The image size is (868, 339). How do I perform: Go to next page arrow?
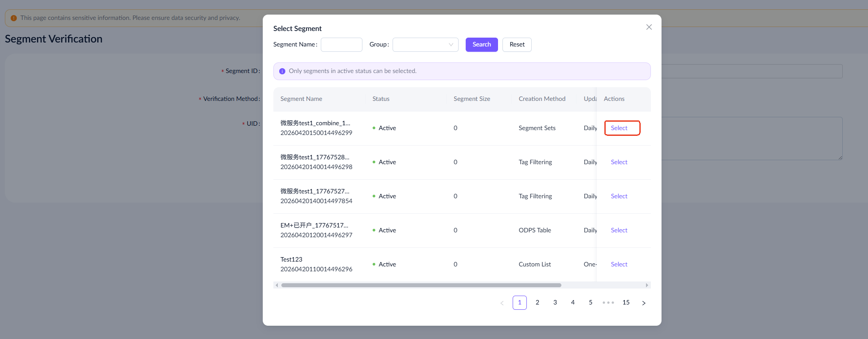[643, 303]
